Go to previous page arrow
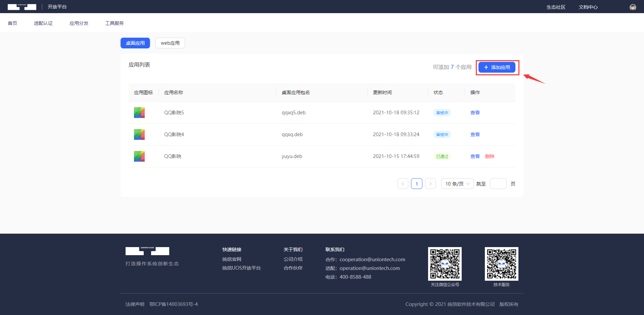This screenshot has height=315, width=644. tap(403, 184)
